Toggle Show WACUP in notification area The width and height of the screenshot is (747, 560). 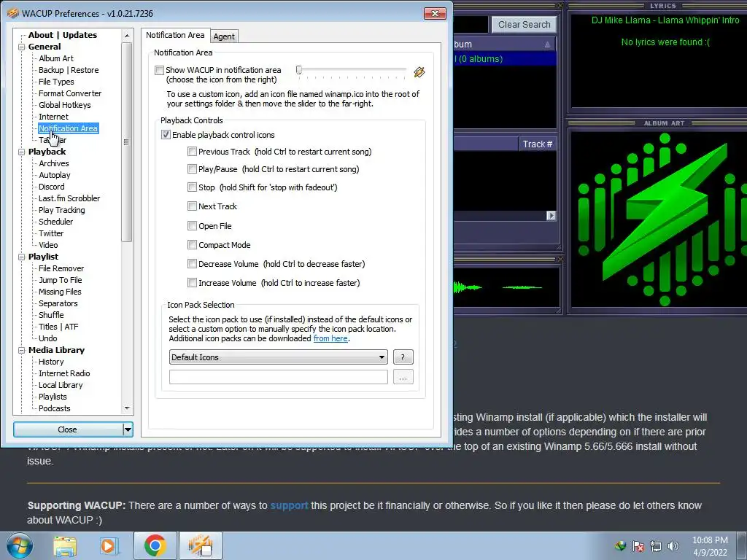tap(159, 71)
